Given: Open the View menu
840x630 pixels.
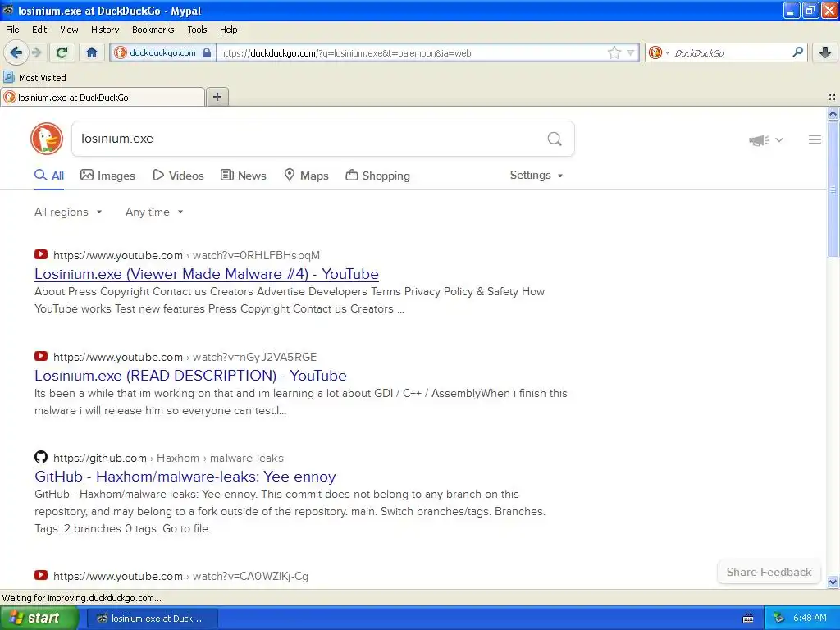Looking at the screenshot, I should coord(69,30).
